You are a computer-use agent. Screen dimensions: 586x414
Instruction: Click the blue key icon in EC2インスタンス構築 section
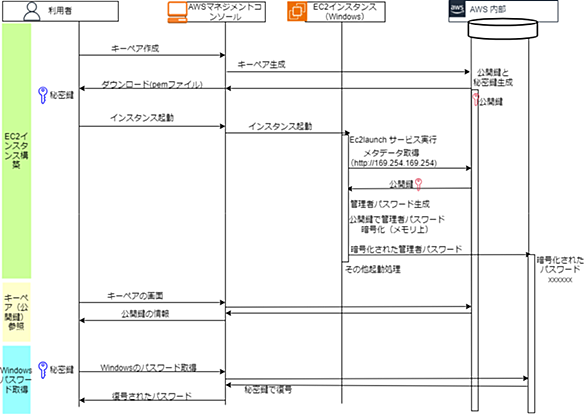coord(43,95)
